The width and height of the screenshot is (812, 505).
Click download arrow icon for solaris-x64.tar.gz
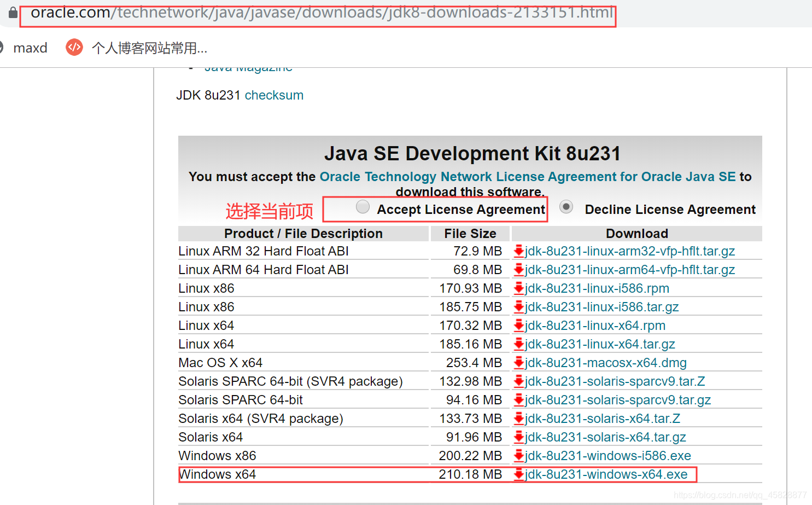tap(519, 437)
